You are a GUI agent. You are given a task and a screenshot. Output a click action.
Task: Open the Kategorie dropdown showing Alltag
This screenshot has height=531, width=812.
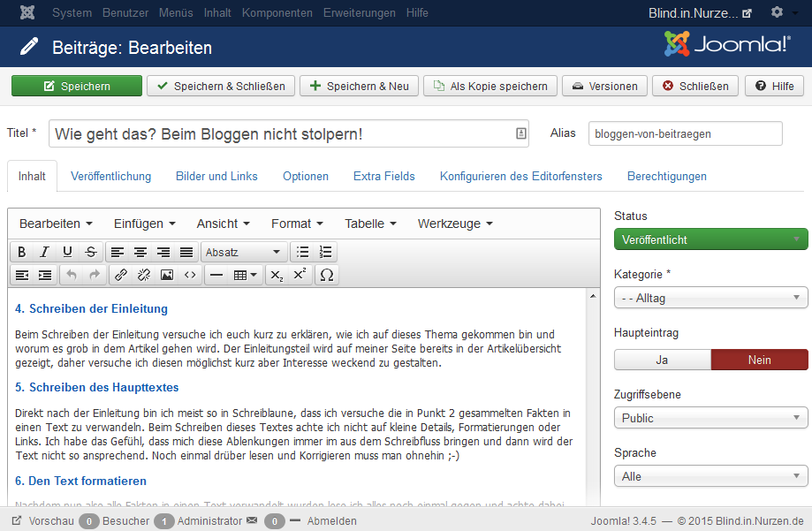pyautogui.click(x=710, y=298)
